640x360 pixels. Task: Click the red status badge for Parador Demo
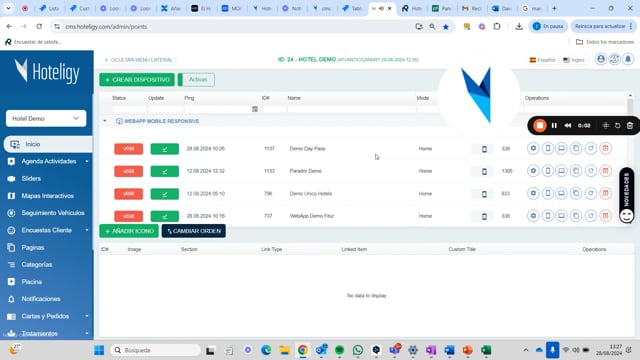129,171
